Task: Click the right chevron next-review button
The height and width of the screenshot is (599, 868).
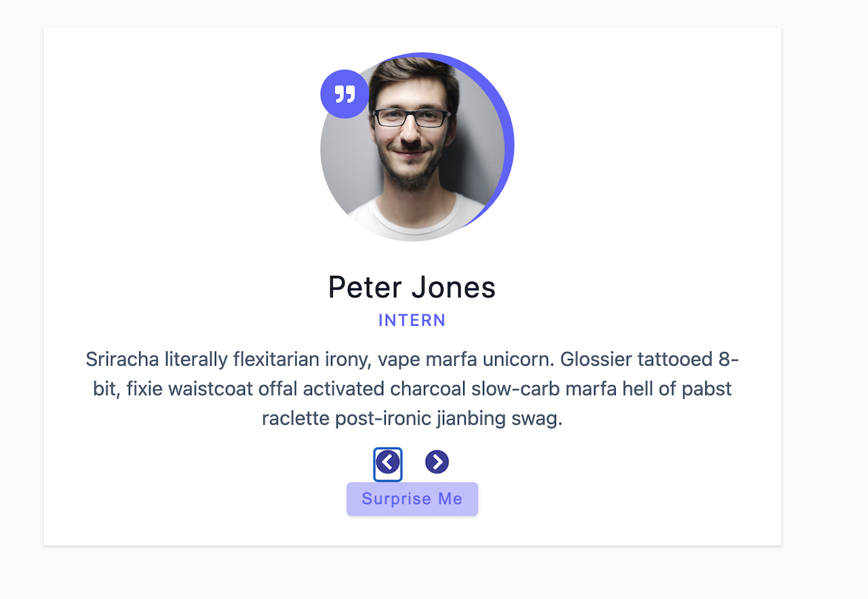Action: click(x=437, y=462)
